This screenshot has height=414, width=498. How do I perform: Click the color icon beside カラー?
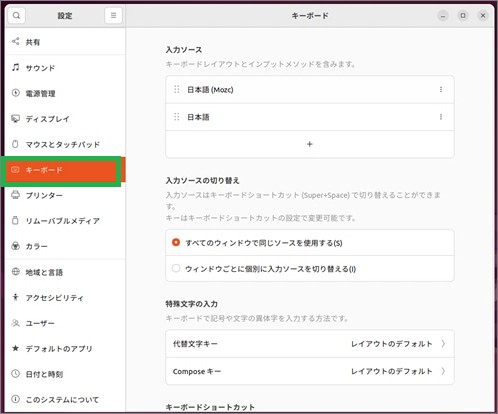15,246
